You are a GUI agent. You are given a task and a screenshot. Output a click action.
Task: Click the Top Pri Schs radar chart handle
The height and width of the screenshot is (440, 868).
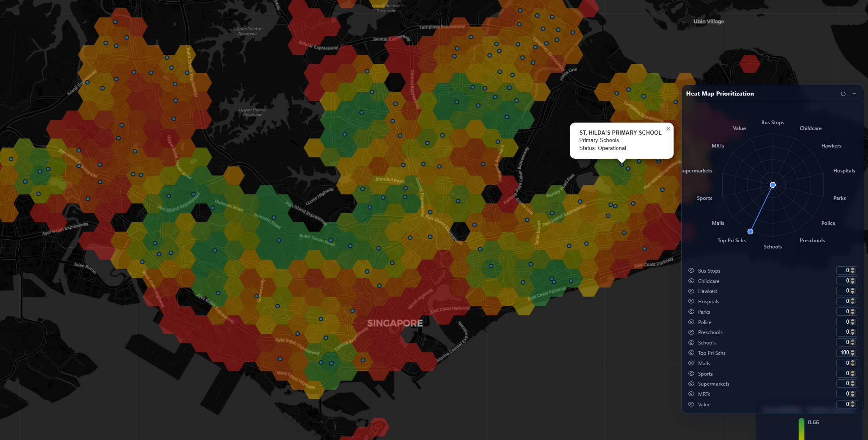(x=750, y=231)
